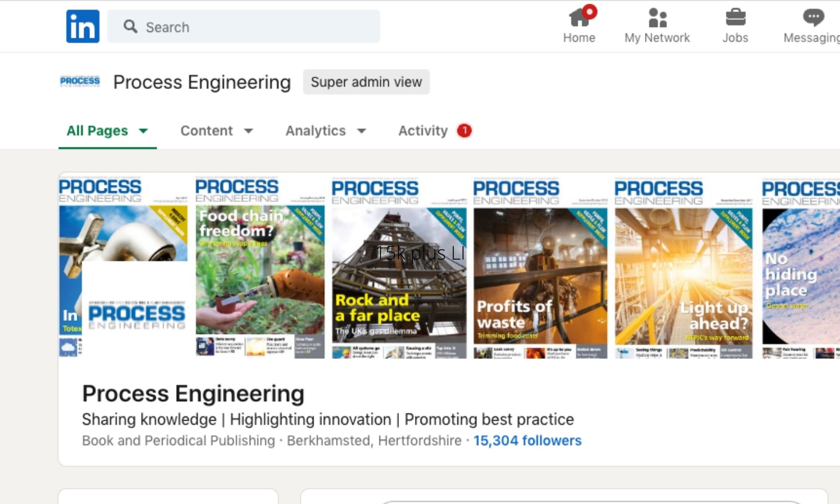
Task: Expand the Content dropdown arrow
Action: tap(249, 131)
